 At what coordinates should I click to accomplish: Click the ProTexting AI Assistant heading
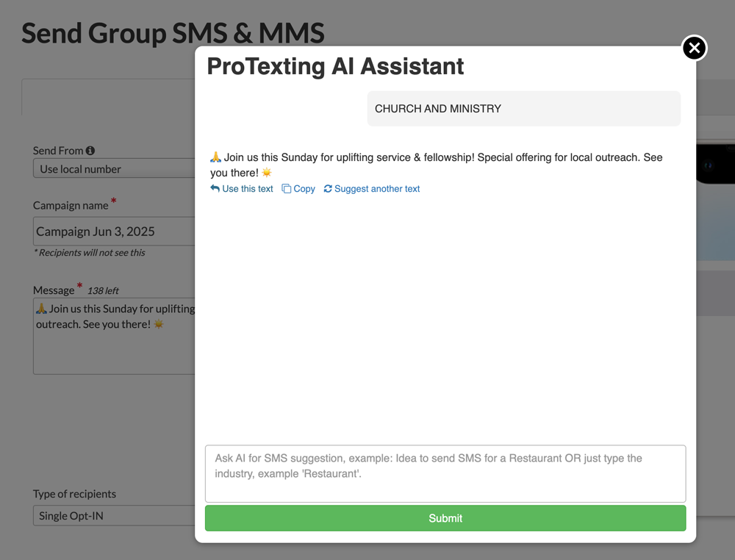pyautogui.click(x=335, y=66)
